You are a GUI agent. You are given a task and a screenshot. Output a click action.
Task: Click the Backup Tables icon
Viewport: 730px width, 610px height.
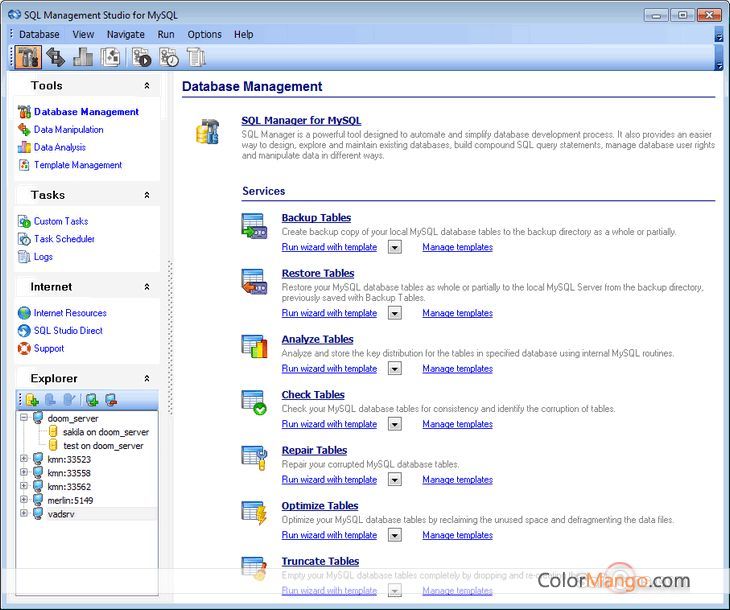click(x=254, y=226)
